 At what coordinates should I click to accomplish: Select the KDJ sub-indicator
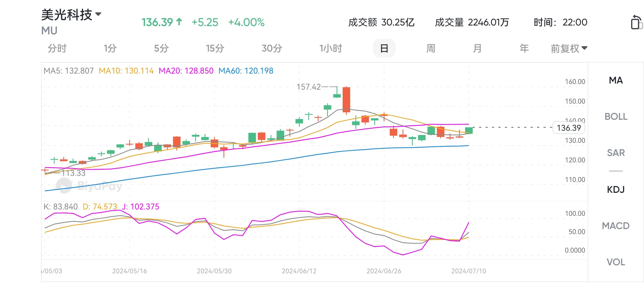point(616,190)
